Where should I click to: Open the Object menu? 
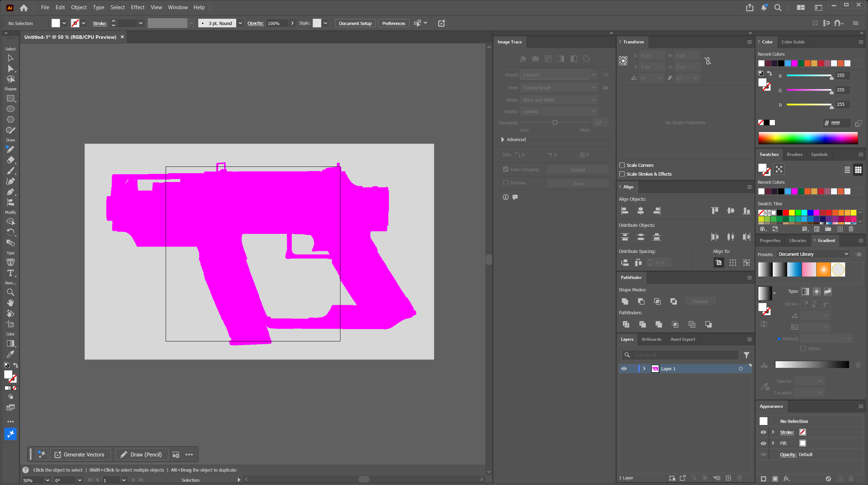(79, 7)
